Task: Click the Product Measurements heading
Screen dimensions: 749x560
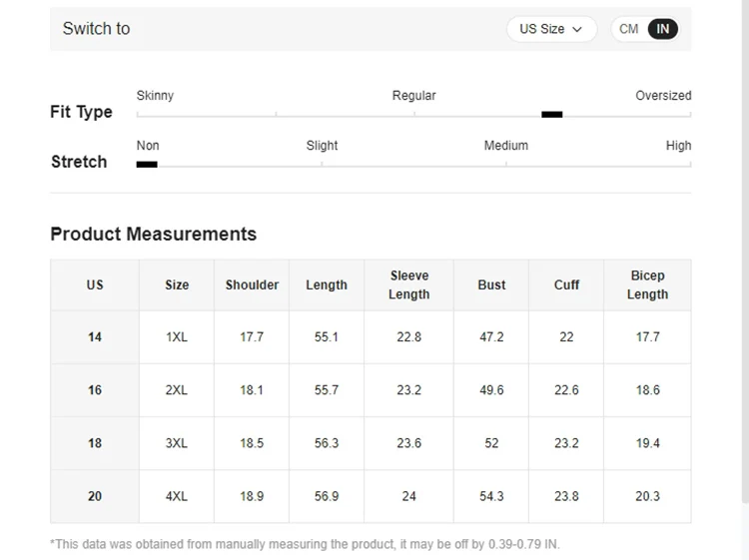Action: 154,235
